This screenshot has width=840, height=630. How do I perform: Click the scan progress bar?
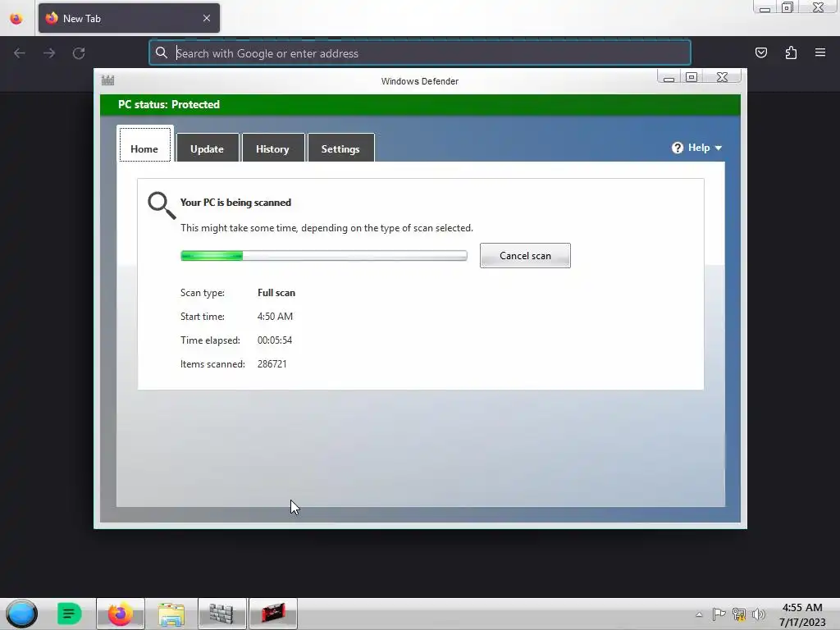(323, 256)
